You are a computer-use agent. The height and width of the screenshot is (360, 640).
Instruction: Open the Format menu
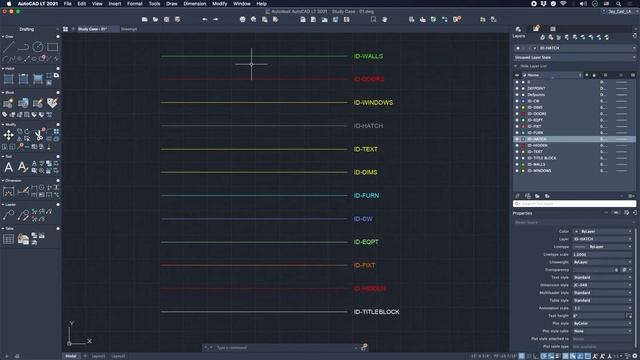[x=135, y=4]
